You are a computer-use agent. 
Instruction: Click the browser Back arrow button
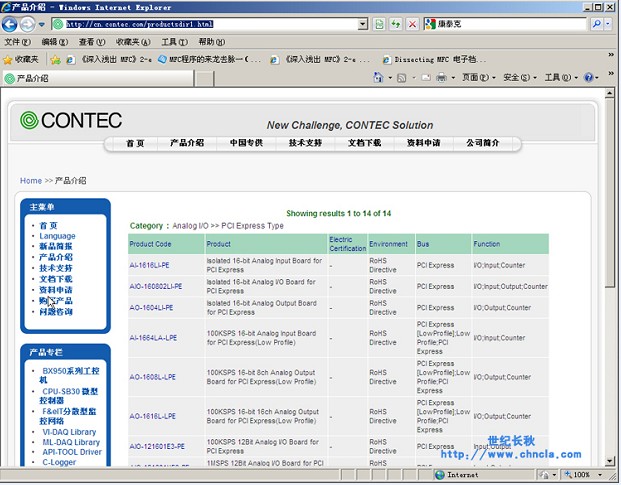tap(10, 25)
